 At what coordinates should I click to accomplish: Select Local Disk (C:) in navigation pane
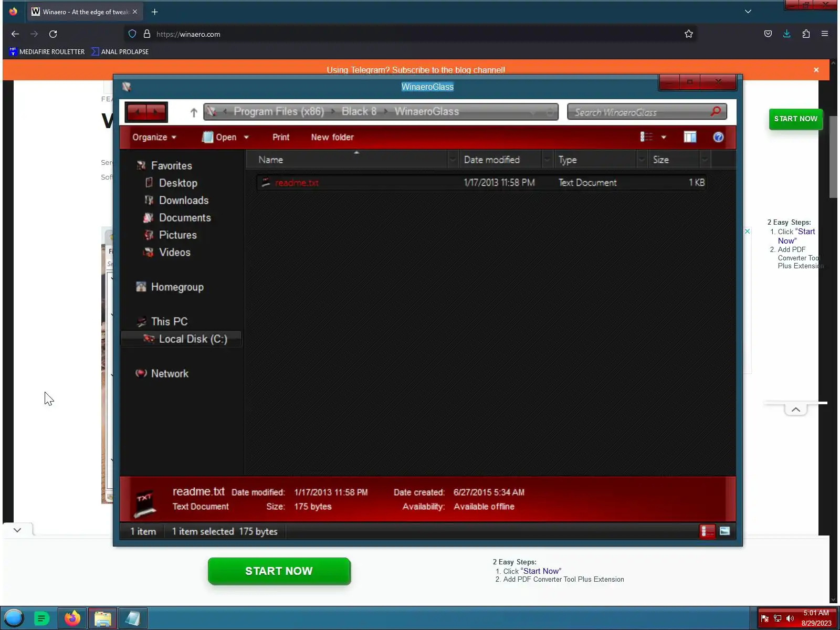[181, 339]
